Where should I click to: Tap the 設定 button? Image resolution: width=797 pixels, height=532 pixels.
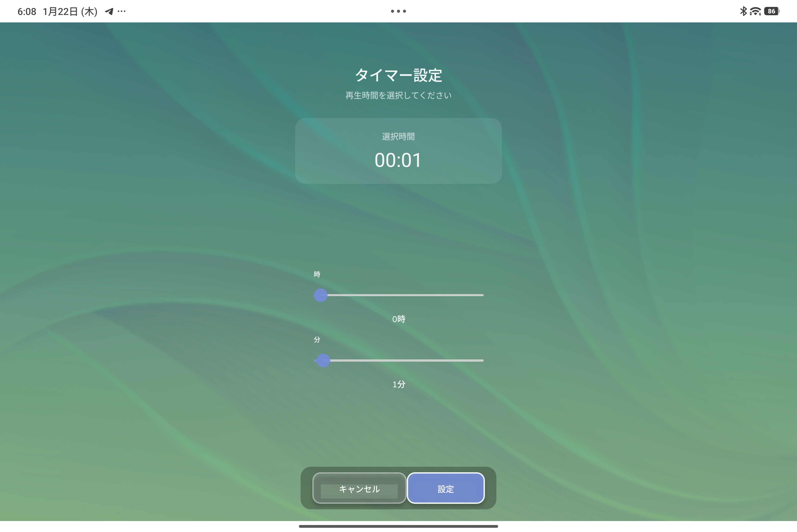446,488
